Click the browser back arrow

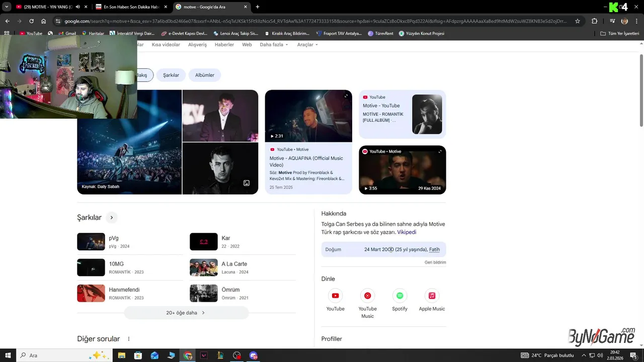click(x=7, y=21)
